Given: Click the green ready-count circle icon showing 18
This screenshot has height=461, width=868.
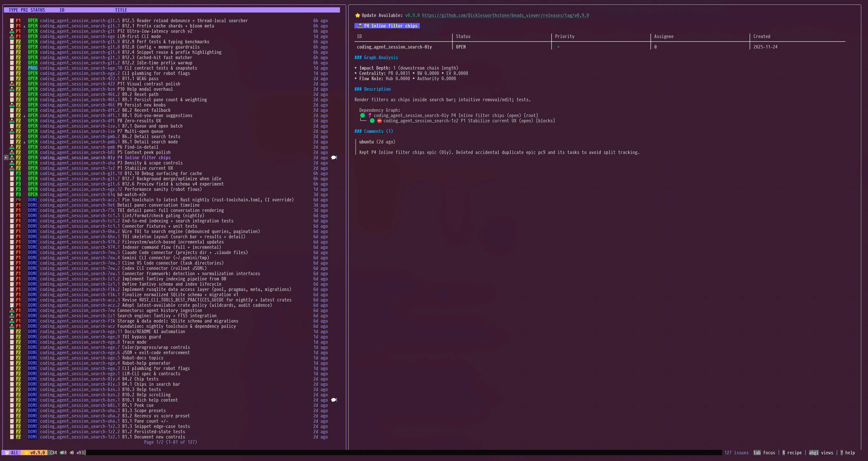Looking at the screenshot, I should pos(61,453).
